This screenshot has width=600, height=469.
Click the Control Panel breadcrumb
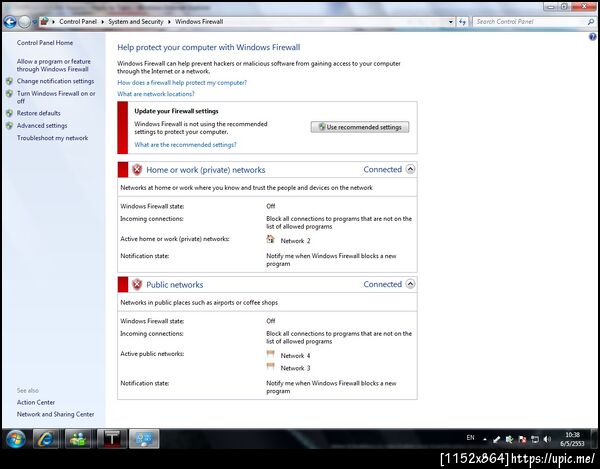coord(78,22)
